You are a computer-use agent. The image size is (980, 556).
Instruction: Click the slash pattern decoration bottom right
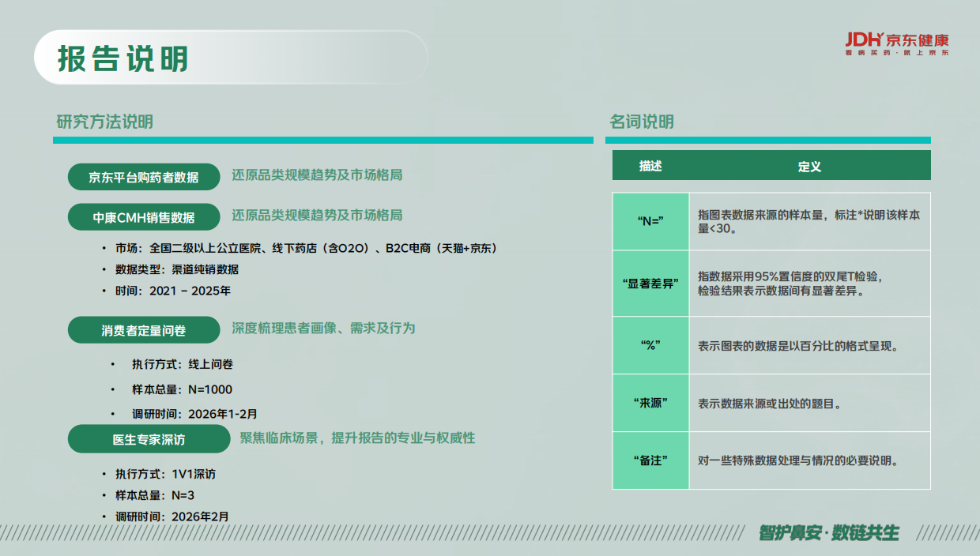[x=940, y=534]
